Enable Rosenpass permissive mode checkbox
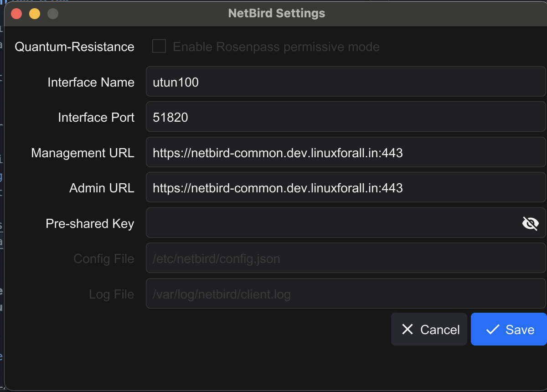Screen dimensions: 547x392 click(x=159, y=46)
